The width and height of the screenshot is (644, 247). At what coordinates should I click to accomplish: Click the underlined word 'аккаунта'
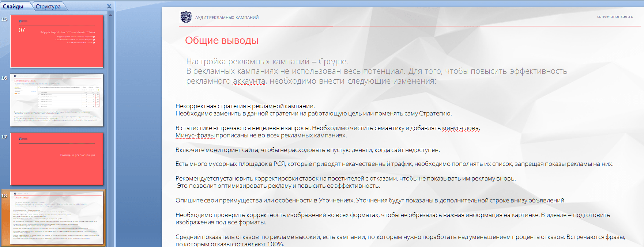pyautogui.click(x=249, y=81)
